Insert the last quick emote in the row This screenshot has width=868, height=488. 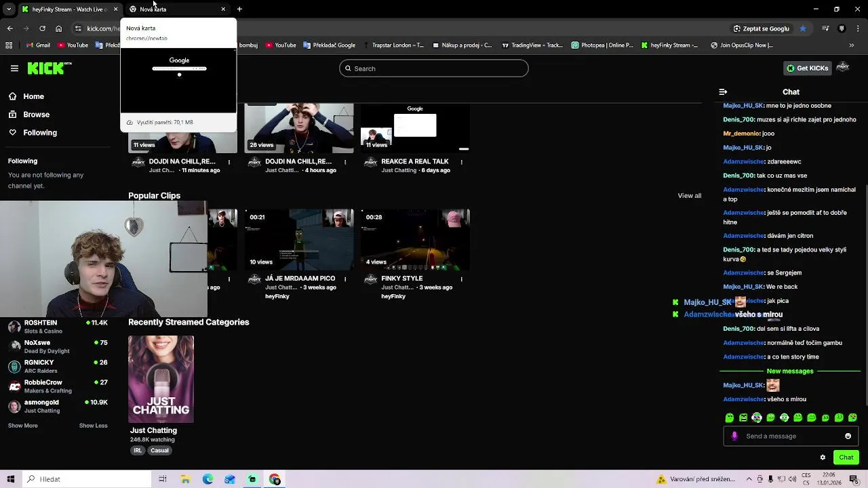coord(852,418)
